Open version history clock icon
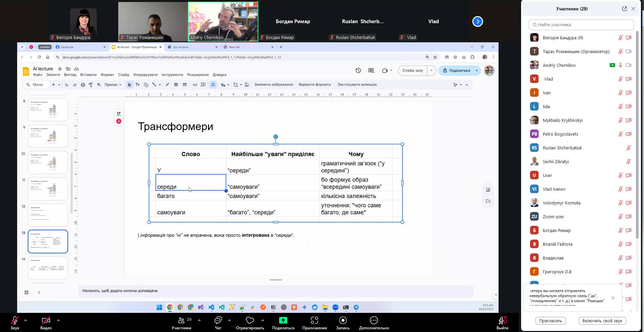This screenshot has width=644, height=332. pyautogui.click(x=358, y=70)
